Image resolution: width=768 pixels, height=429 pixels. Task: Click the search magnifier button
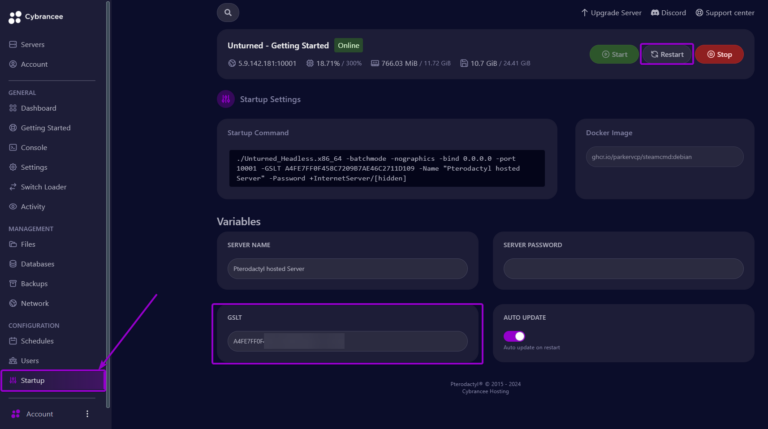pyautogui.click(x=228, y=13)
